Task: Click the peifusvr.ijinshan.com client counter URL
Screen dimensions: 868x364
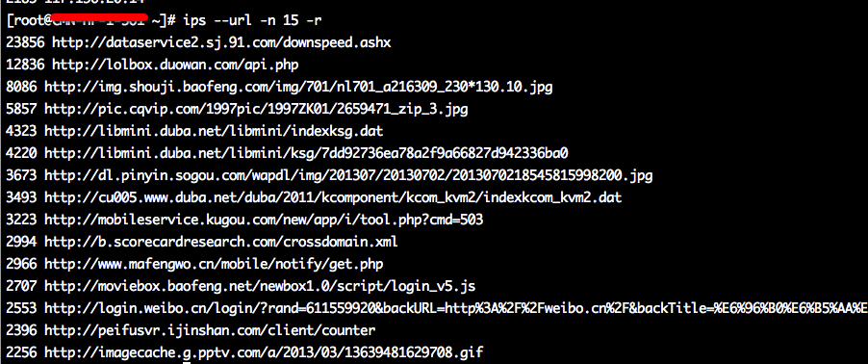Action: coord(210,331)
